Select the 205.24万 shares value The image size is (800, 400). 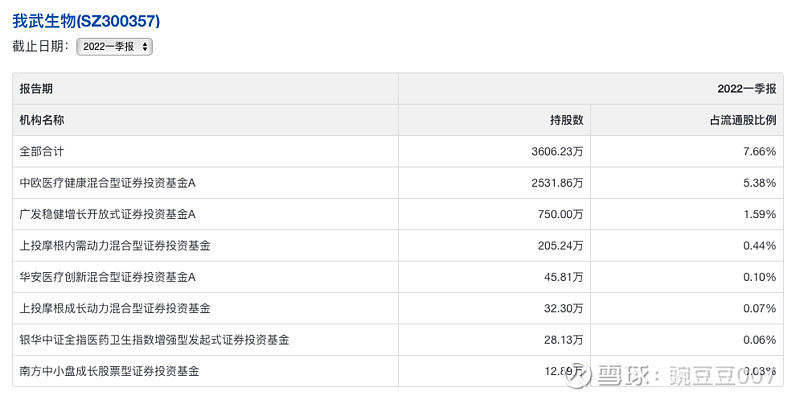pos(561,246)
